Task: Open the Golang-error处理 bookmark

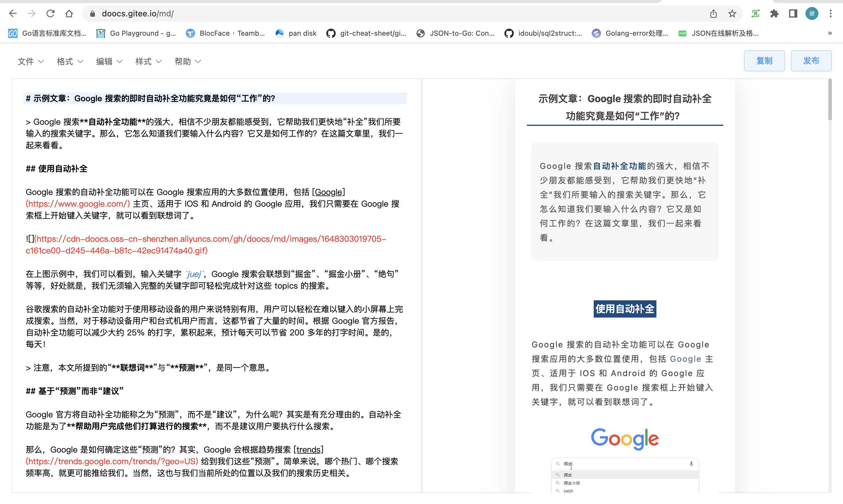Action: [630, 33]
